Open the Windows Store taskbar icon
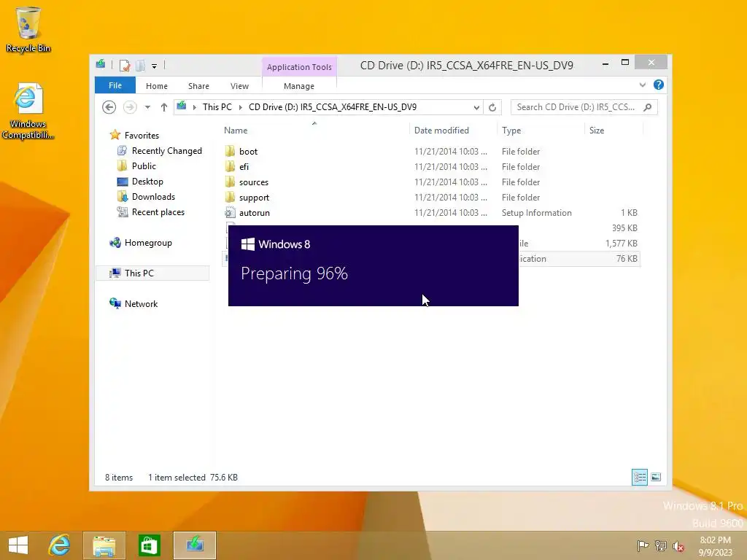747x560 pixels. coord(149,545)
